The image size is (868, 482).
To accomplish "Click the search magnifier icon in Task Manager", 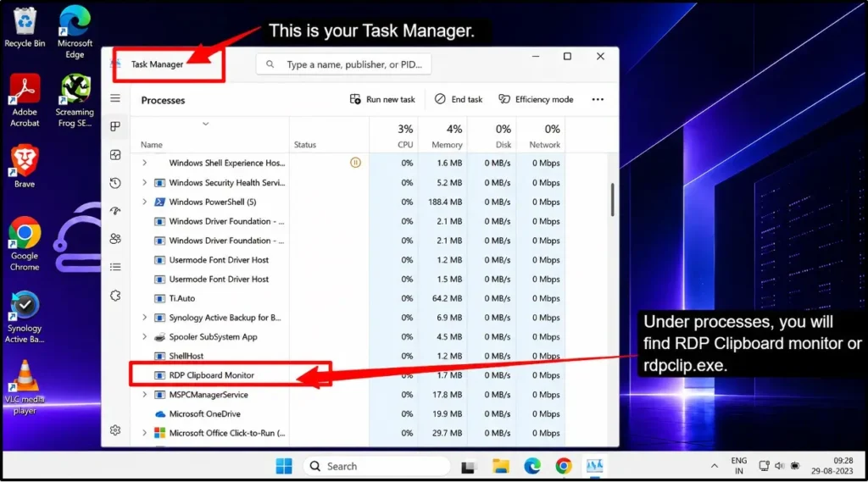I will [270, 64].
